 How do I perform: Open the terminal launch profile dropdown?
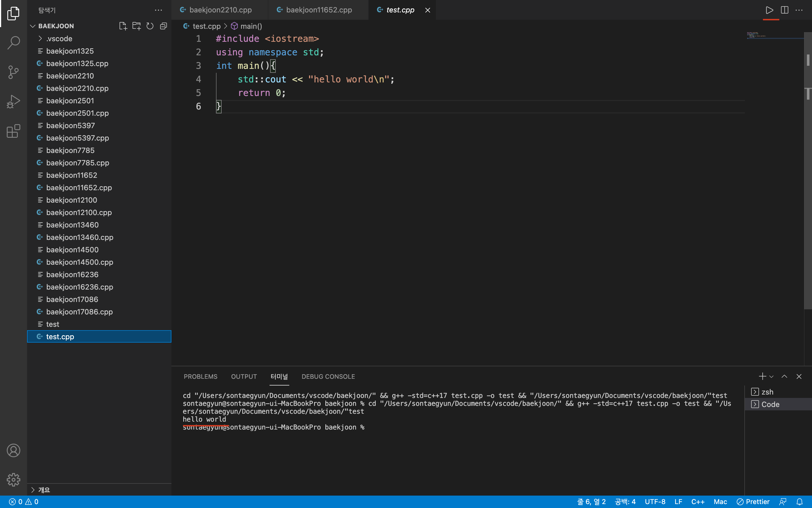771,377
